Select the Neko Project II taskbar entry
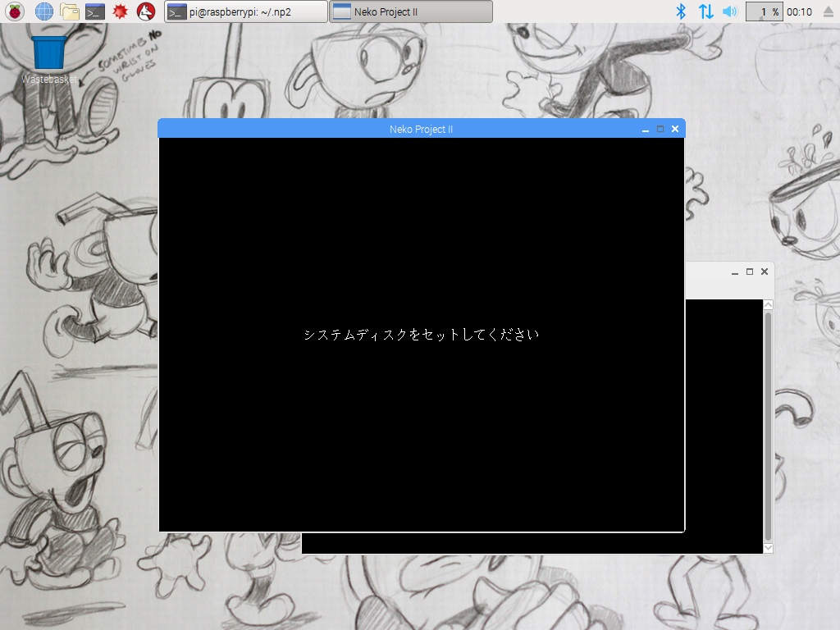 click(x=411, y=11)
